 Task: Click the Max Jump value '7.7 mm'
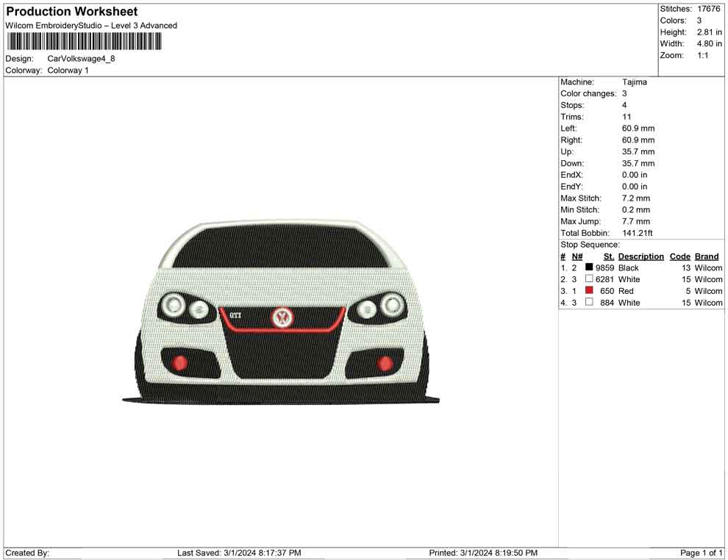(x=636, y=221)
